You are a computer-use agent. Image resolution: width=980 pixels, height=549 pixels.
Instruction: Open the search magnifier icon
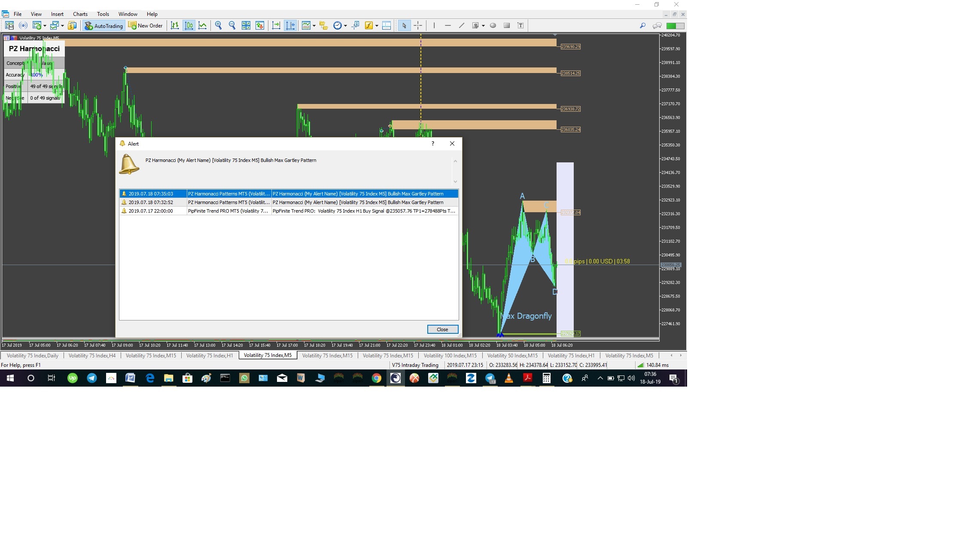(642, 26)
